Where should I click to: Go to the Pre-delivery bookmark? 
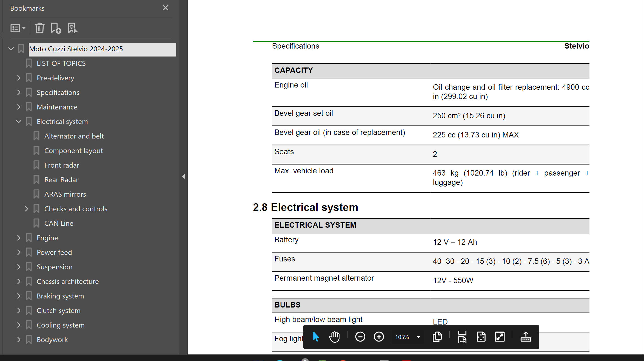click(x=55, y=78)
